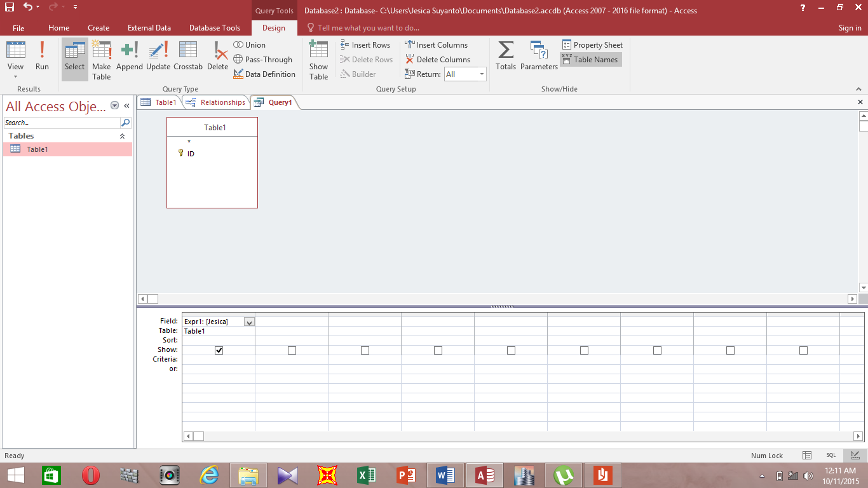Viewport: 868px width, 488px height.
Task: Open the Database Tools tab
Action: tap(215, 28)
